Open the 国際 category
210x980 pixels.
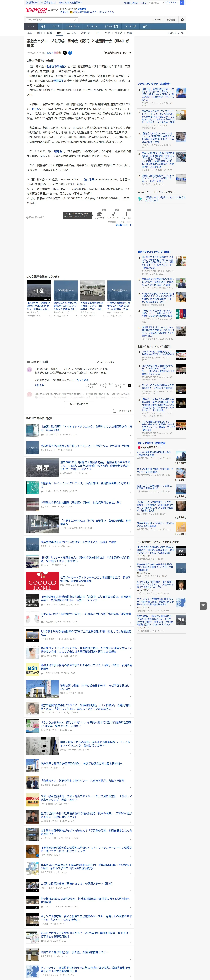(x=49, y=33)
